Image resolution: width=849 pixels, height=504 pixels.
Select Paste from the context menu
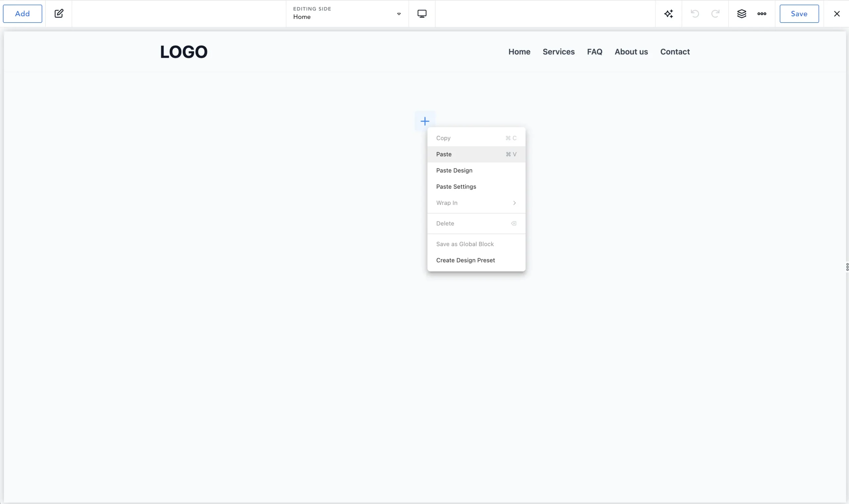(476, 154)
